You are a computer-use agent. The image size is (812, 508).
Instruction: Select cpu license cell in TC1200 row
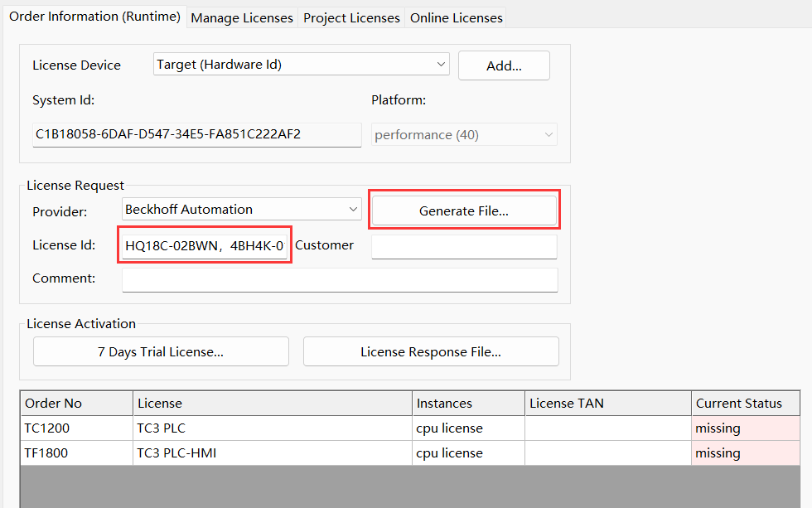469,428
